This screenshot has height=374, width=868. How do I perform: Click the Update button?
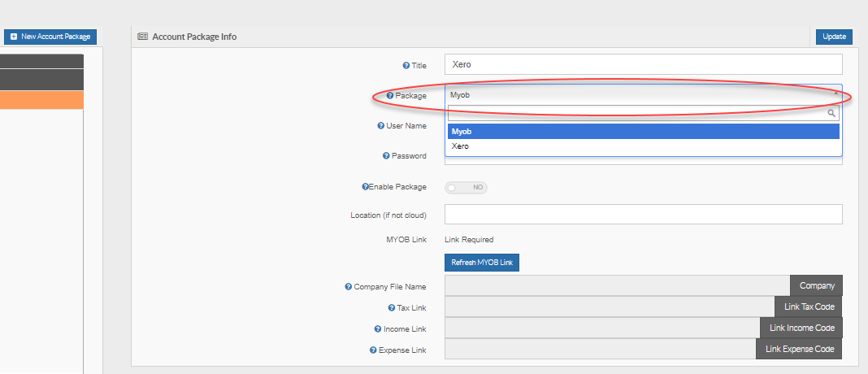(x=834, y=37)
